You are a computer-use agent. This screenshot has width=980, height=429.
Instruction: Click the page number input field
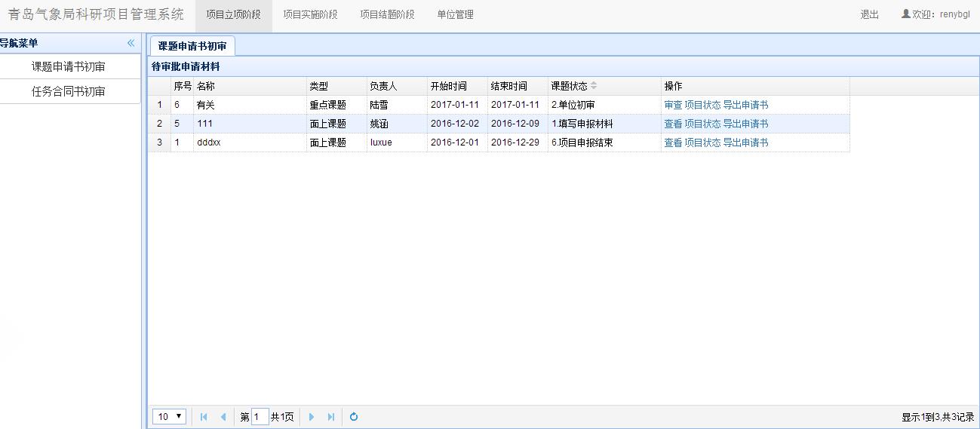pyautogui.click(x=260, y=417)
